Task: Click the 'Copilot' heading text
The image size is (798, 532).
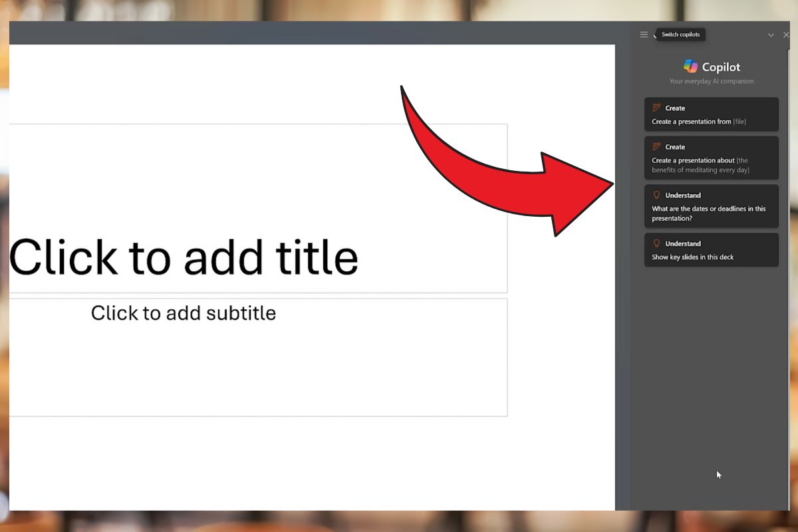Action: tap(721, 67)
